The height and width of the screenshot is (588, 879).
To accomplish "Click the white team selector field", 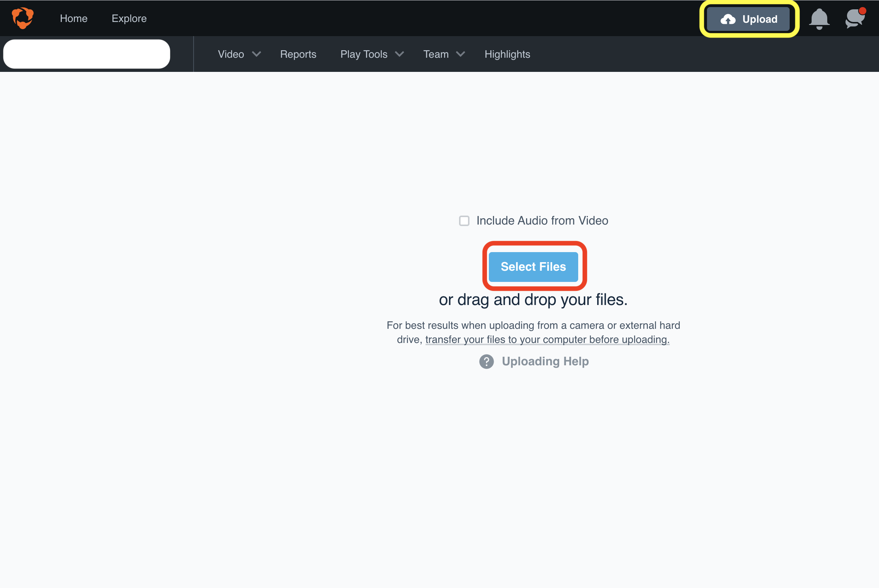I will 87,54.
